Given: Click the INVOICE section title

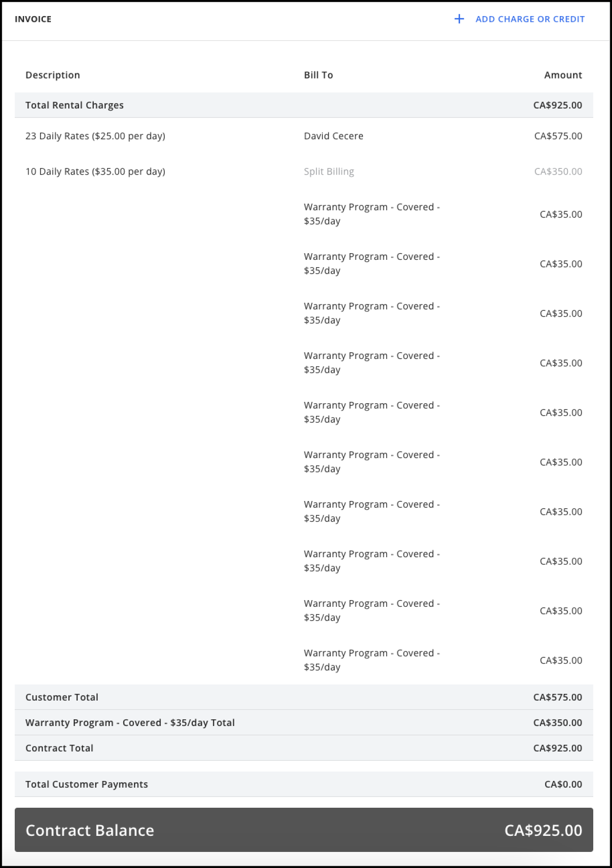Looking at the screenshot, I should coord(33,19).
